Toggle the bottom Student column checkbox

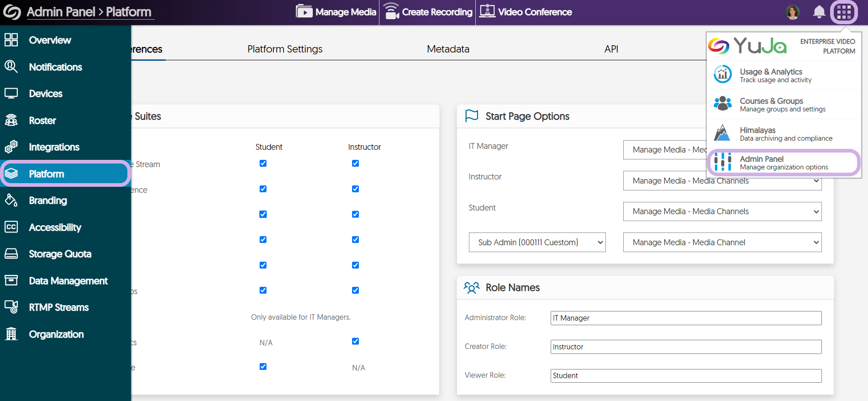point(263,366)
